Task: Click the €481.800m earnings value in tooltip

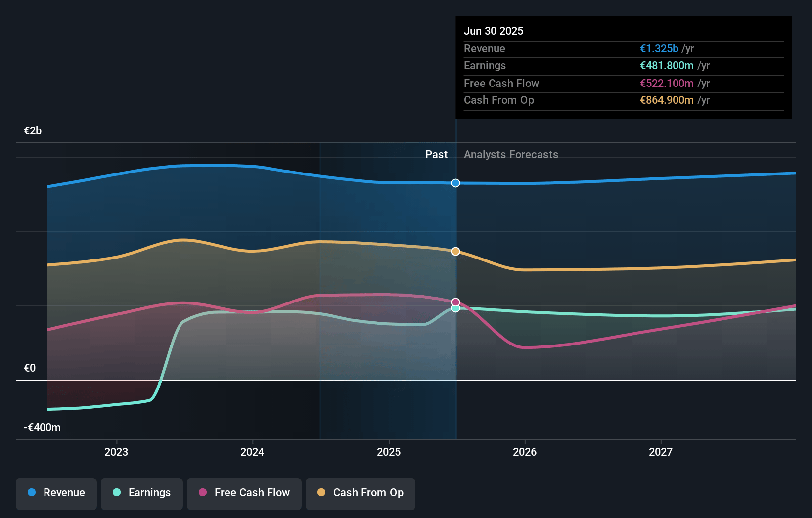Action: (x=667, y=65)
